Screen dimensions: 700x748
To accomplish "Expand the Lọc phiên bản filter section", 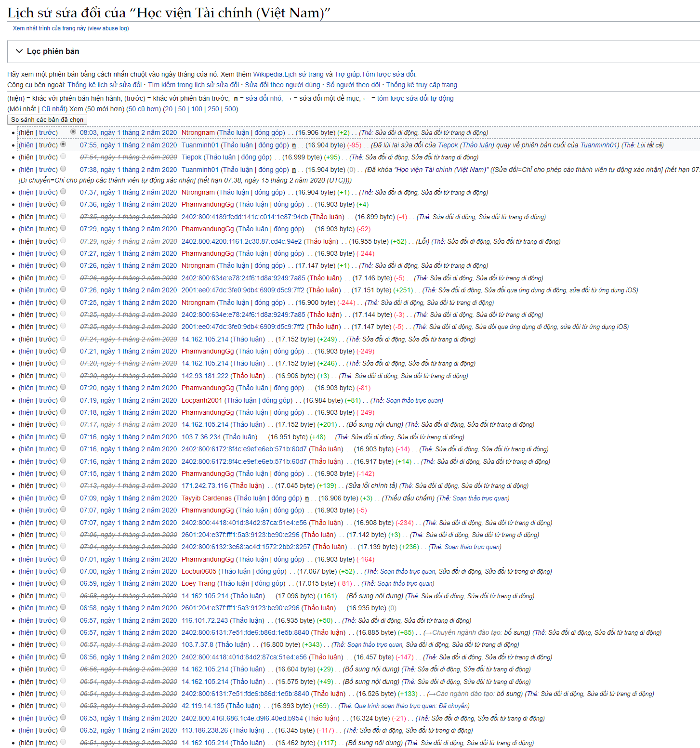I will (48, 51).
